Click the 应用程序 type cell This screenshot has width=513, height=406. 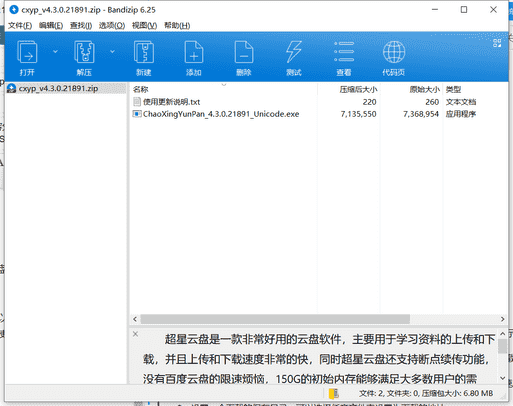[x=461, y=114]
